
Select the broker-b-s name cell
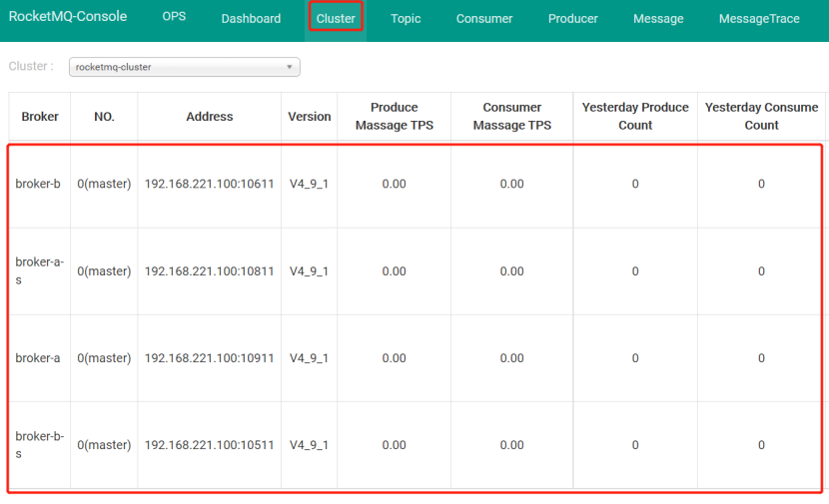[40, 444]
